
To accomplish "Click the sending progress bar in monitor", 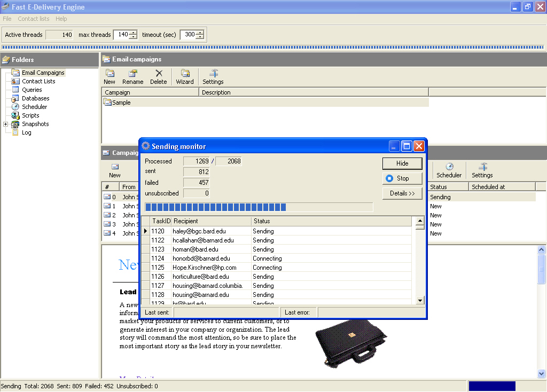I will (259, 207).
